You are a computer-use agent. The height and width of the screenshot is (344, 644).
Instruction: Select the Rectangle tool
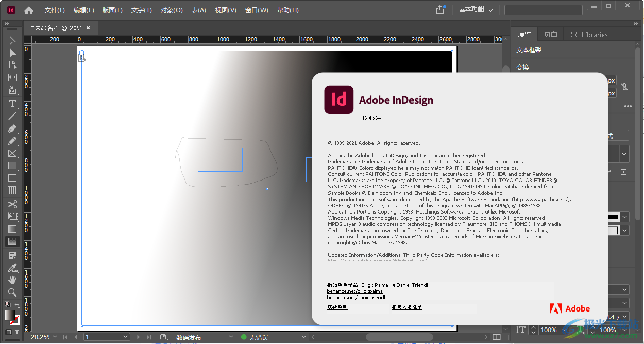coord(12,166)
